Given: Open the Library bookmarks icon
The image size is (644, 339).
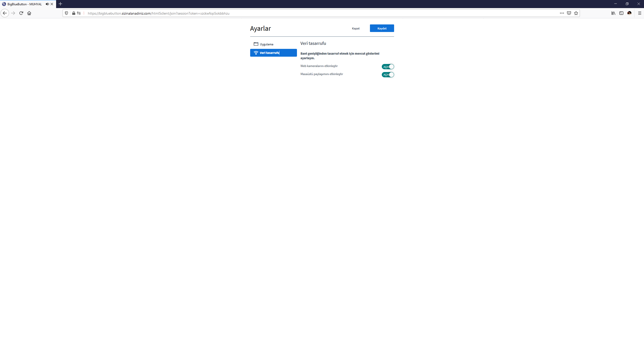Looking at the screenshot, I should coord(613,13).
